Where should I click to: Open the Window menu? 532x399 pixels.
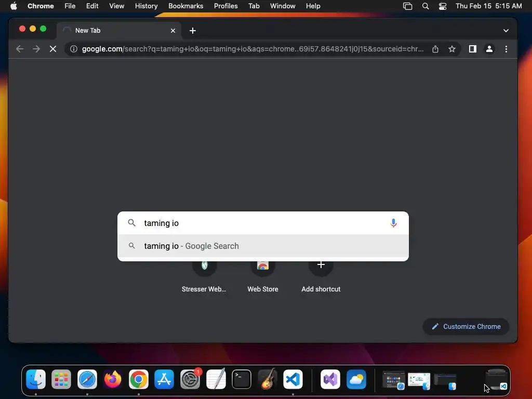283,6
